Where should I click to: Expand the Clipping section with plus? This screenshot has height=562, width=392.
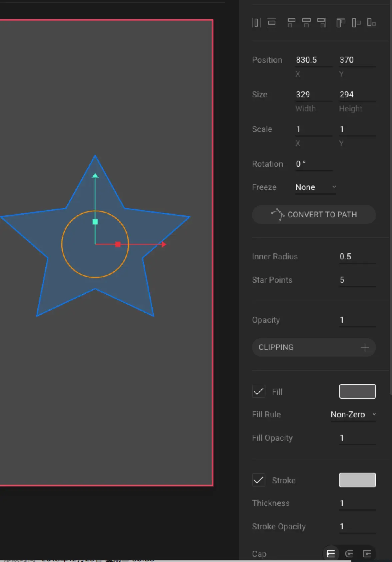point(365,348)
